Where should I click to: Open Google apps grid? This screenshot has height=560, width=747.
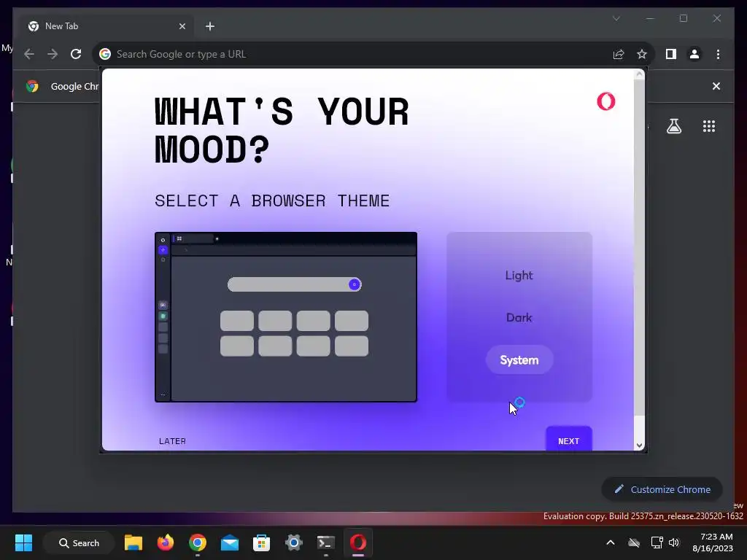(709, 126)
